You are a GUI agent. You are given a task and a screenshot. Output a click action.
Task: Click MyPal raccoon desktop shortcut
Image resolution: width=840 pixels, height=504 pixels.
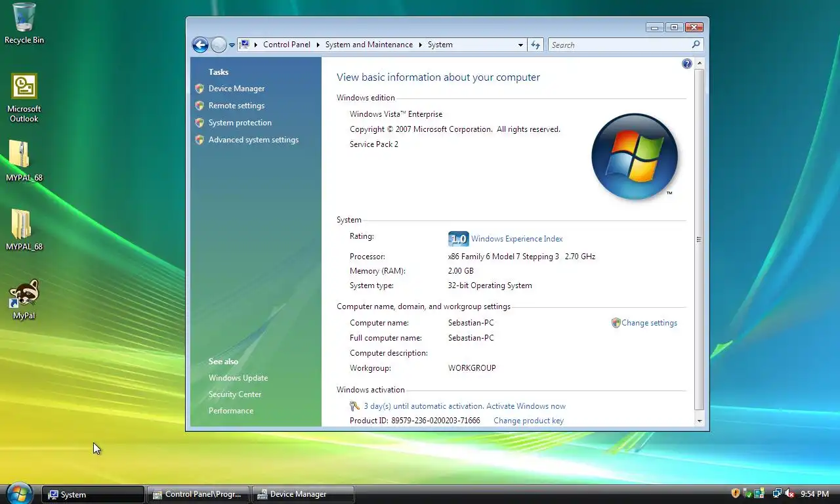click(24, 300)
